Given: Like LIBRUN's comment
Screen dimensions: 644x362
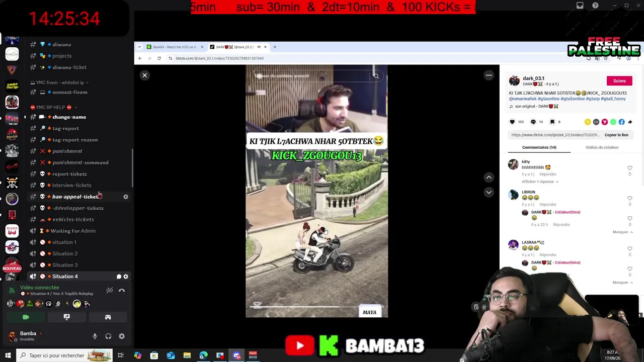Looking at the screenshot, I should click(629, 198).
